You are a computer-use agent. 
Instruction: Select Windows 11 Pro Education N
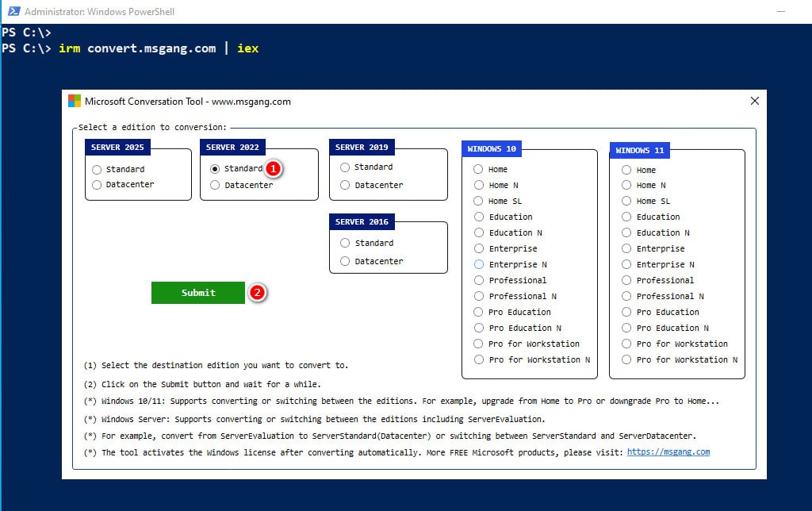[626, 328]
